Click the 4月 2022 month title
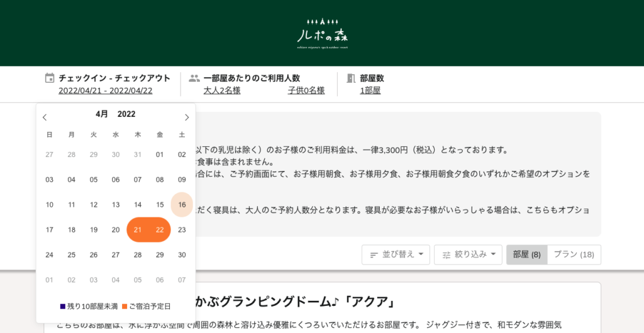Image resolution: width=644 pixels, height=333 pixels. pyautogui.click(x=116, y=114)
